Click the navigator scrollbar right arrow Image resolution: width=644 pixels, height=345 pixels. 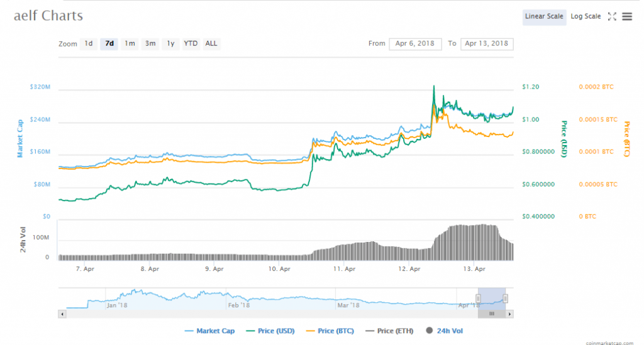(509, 314)
